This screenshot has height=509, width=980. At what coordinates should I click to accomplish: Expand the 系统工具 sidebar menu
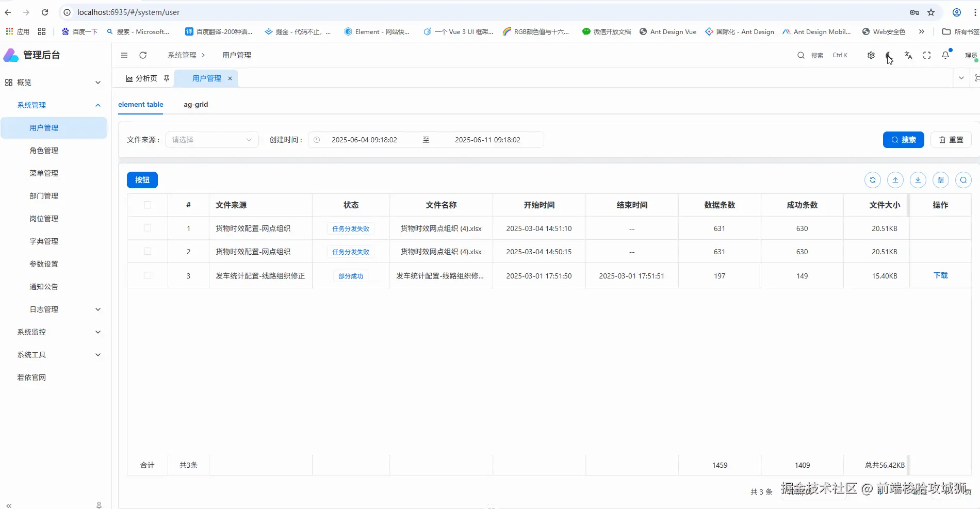[x=54, y=355]
